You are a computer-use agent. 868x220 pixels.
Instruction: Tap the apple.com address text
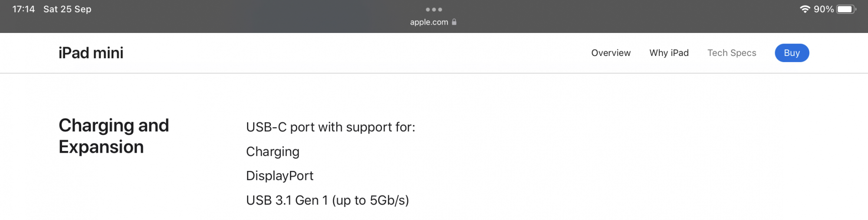point(429,22)
